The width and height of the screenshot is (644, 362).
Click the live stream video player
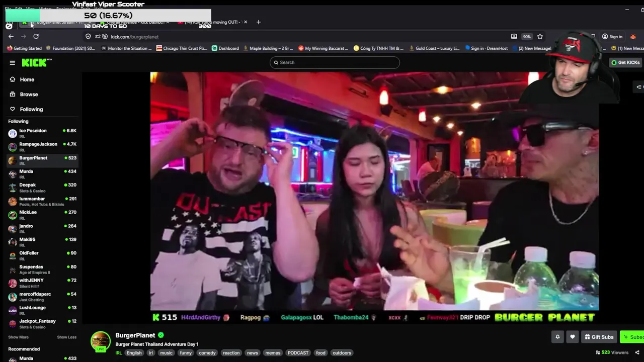374,197
